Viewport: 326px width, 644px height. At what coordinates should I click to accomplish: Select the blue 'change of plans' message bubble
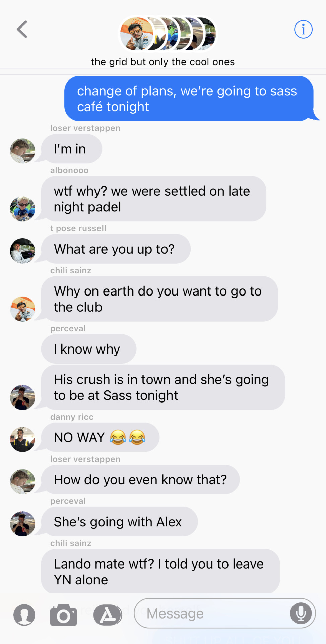189,99
